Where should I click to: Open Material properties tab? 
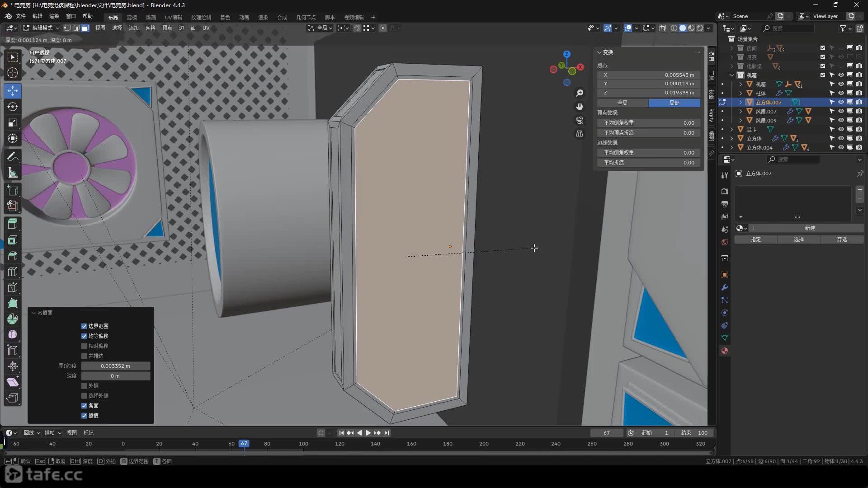725,351
